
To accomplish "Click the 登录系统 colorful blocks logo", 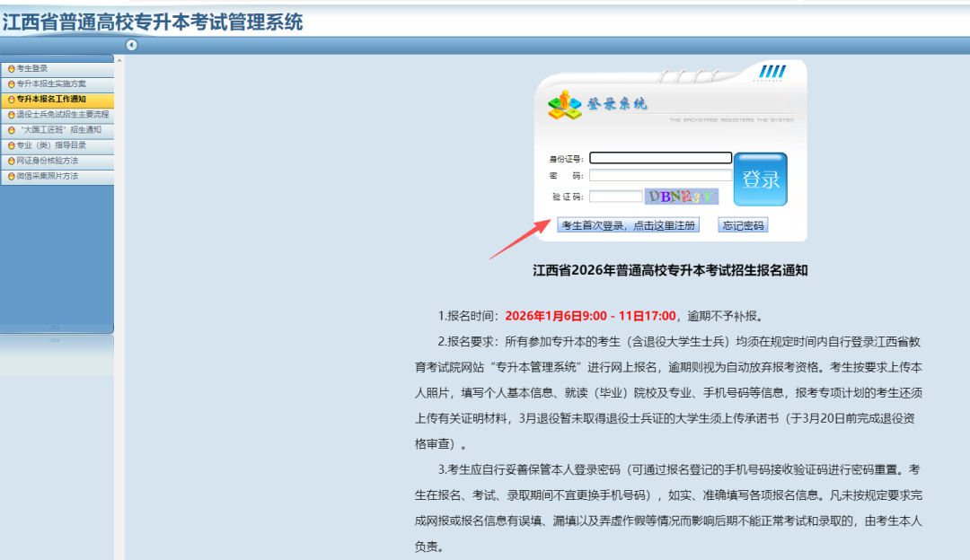I will coord(565,105).
